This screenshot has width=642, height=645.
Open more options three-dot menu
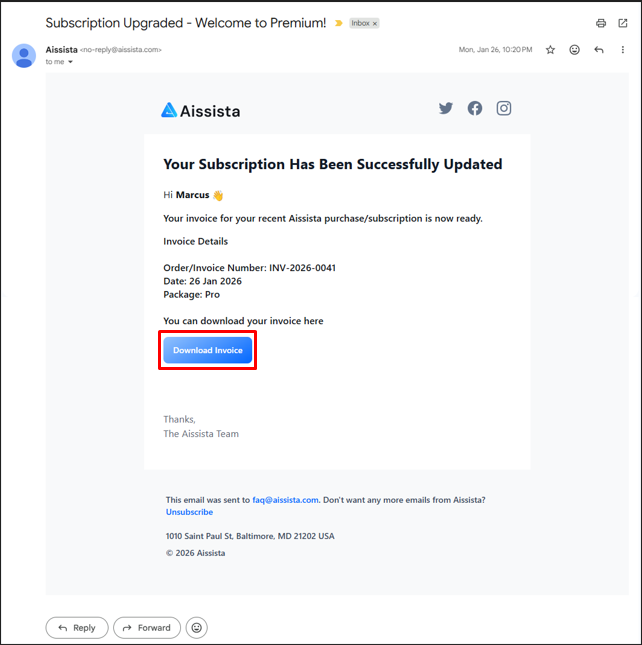click(x=623, y=50)
